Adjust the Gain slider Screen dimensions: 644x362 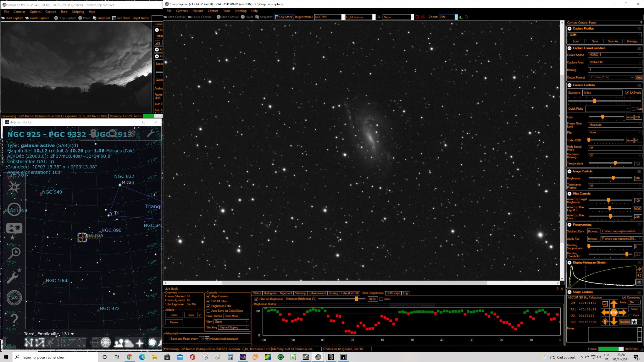pos(602,117)
